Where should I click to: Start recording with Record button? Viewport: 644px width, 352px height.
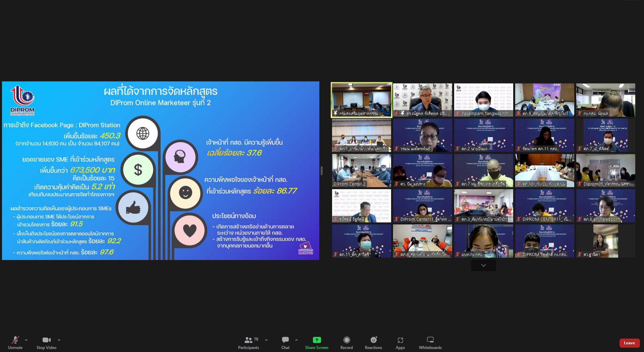point(346,343)
